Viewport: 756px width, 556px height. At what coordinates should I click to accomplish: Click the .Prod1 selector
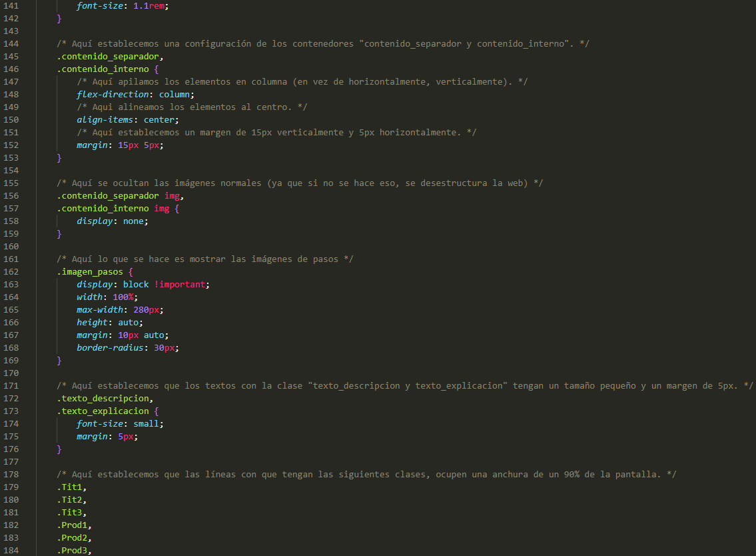(x=72, y=525)
